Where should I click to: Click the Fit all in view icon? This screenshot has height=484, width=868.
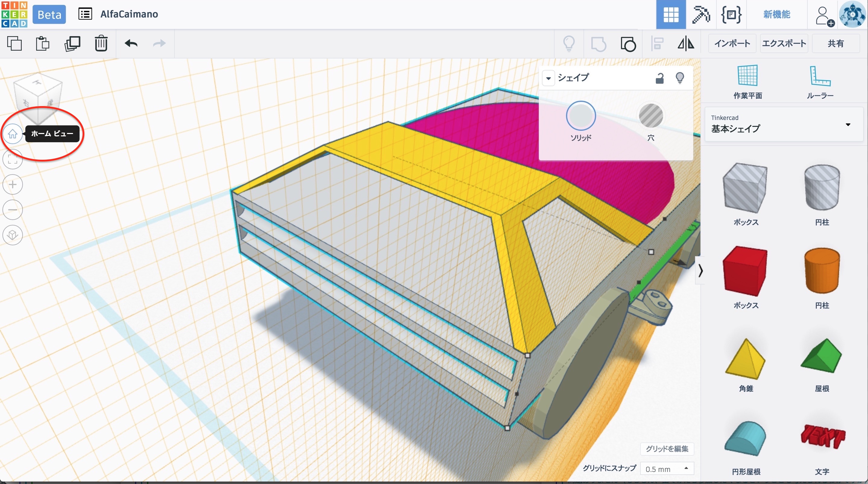(x=12, y=159)
